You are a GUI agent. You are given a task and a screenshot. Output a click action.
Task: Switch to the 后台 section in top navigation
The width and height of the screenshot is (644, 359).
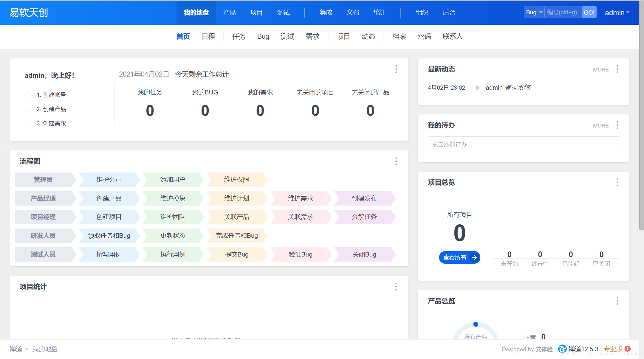449,12
